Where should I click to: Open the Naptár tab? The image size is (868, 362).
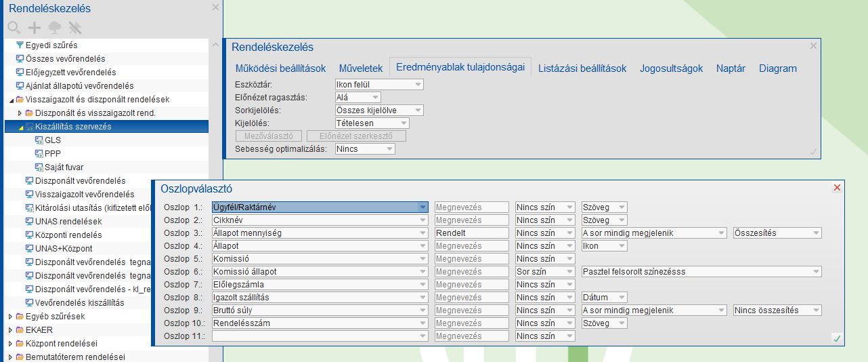pyautogui.click(x=731, y=68)
